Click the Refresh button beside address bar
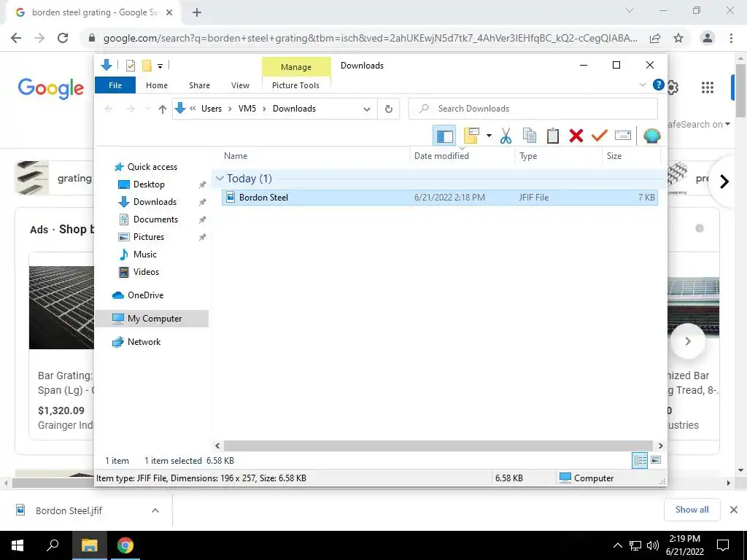The image size is (747, 560). pos(388,109)
